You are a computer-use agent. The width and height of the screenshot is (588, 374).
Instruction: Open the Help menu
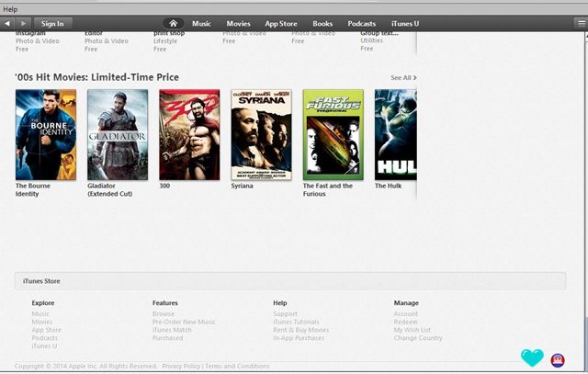tap(10, 9)
